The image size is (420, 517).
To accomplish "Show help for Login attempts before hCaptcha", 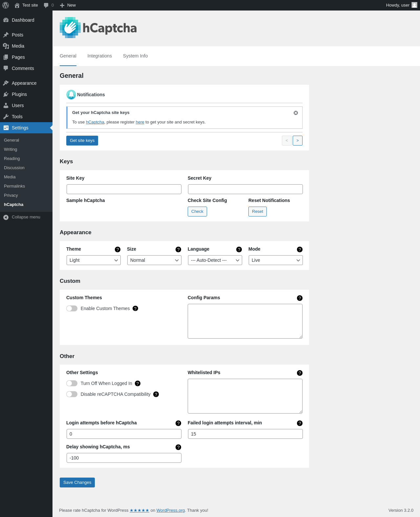I will click(x=178, y=423).
